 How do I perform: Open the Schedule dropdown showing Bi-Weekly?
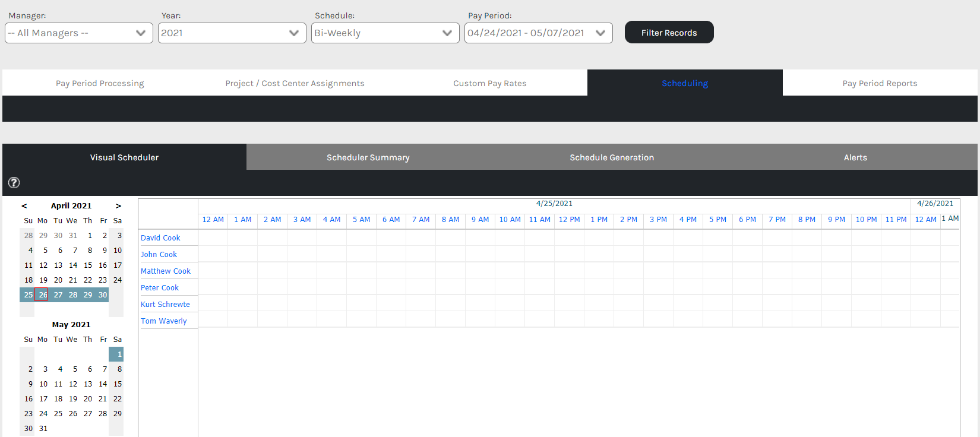tap(385, 33)
